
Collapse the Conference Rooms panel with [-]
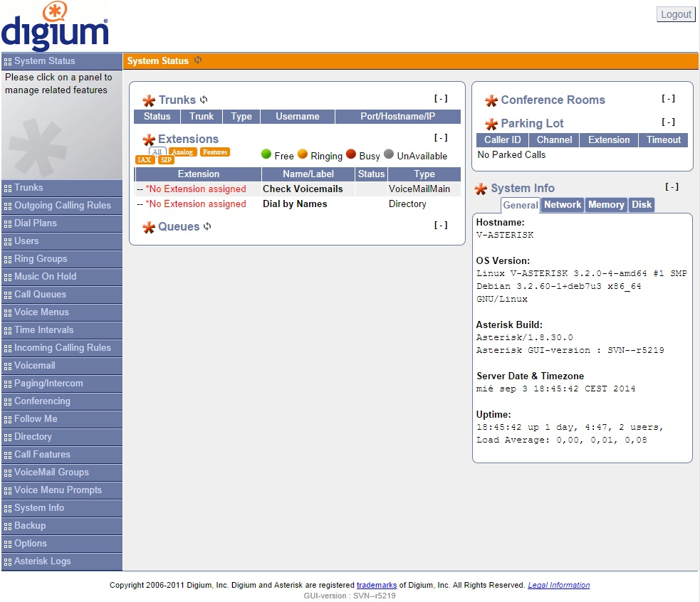point(668,99)
